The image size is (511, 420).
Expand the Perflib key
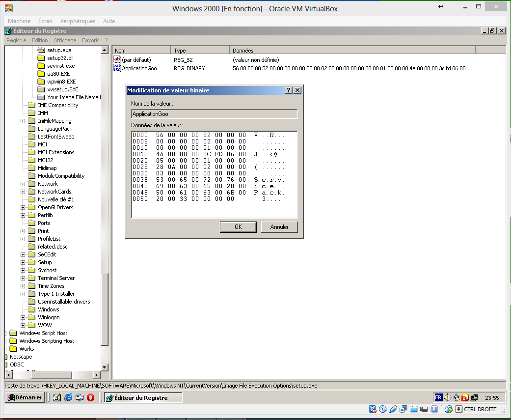tap(23, 215)
